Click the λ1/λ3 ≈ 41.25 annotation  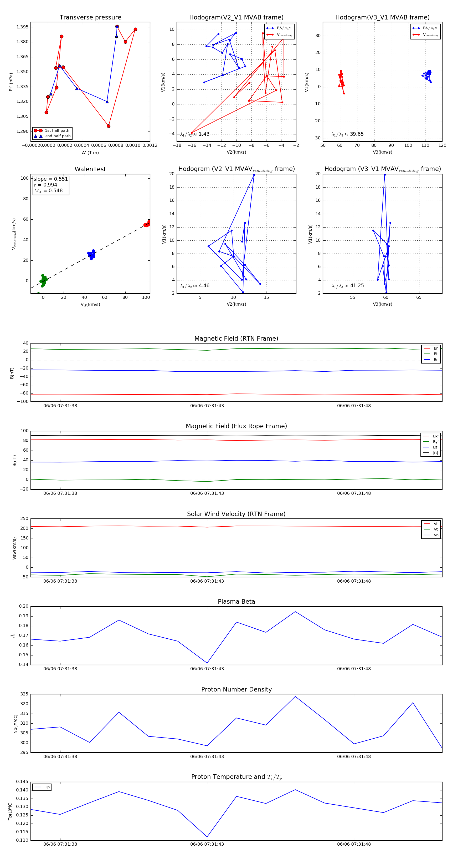point(347,286)
